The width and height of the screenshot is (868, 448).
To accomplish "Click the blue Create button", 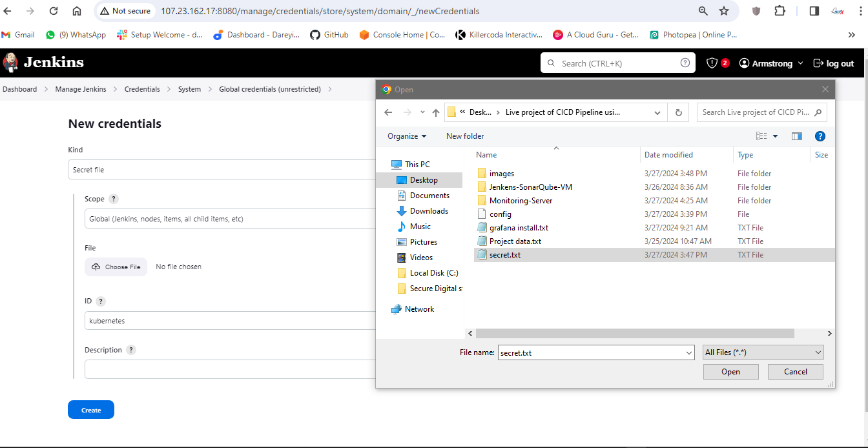I will click(91, 410).
